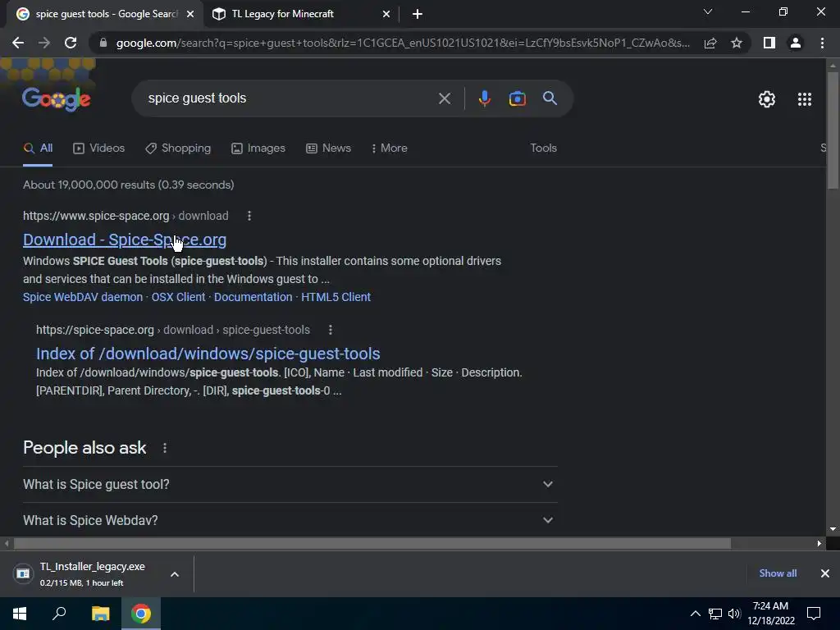Click the Chrome taskbar icon
The image size is (840, 630).
(x=141, y=614)
